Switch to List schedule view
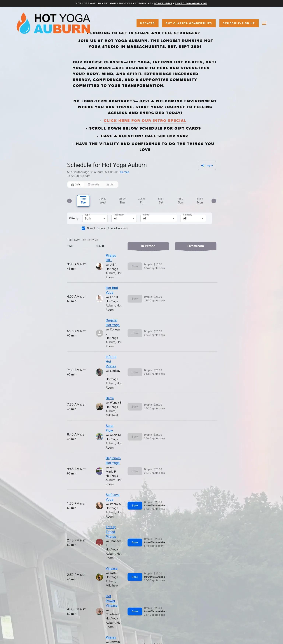Screen dimensions: 283x644 tap(110, 185)
